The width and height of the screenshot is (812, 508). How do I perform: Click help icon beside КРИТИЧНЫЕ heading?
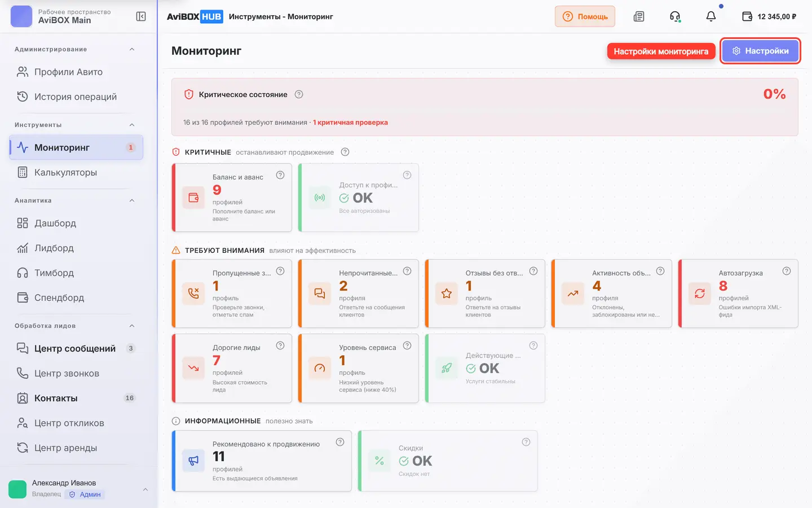[345, 152]
